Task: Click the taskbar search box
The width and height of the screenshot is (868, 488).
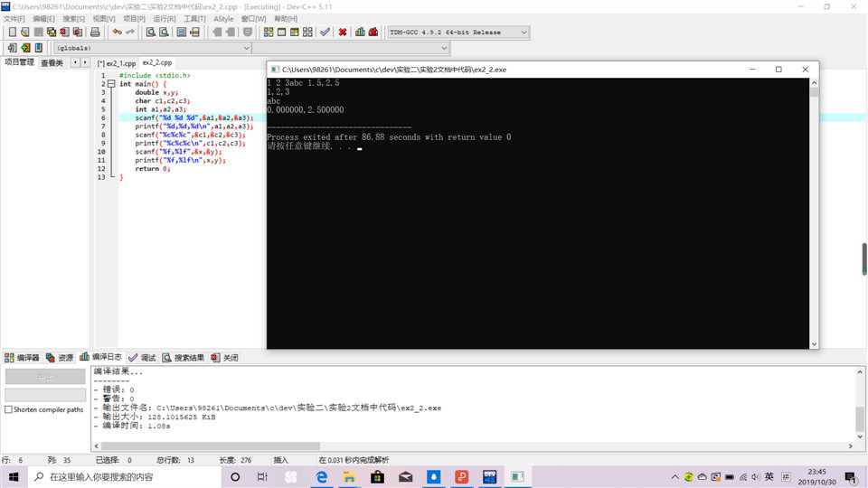Action: pyautogui.click(x=125, y=476)
